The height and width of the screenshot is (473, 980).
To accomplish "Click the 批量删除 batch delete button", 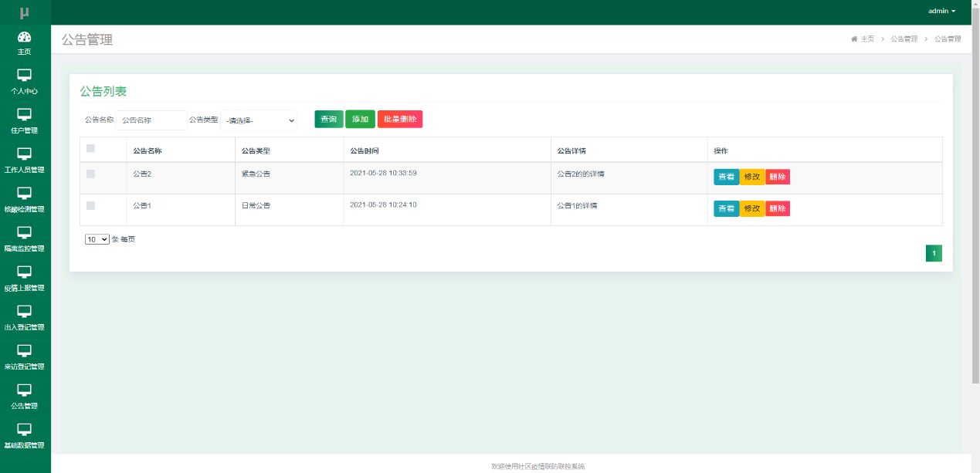I will [x=400, y=119].
